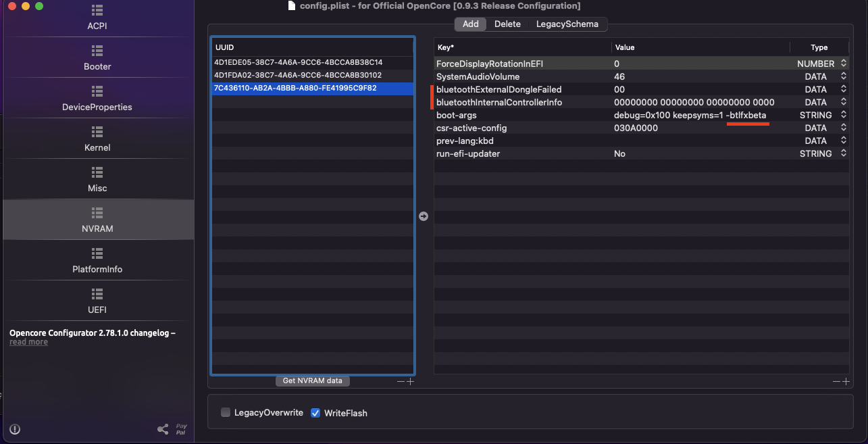The image size is (868, 444).
Task: Select the DeviceProperties sidebar icon
Action: click(97, 92)
